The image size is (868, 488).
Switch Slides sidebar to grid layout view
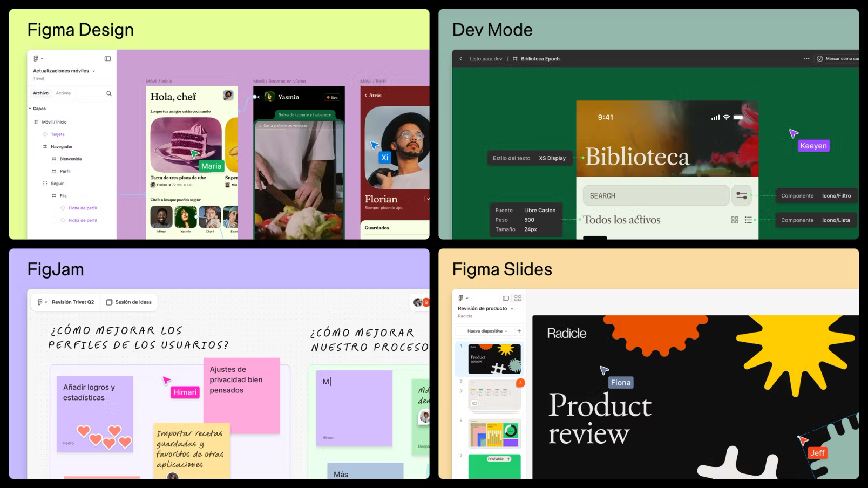pos(517,298)
